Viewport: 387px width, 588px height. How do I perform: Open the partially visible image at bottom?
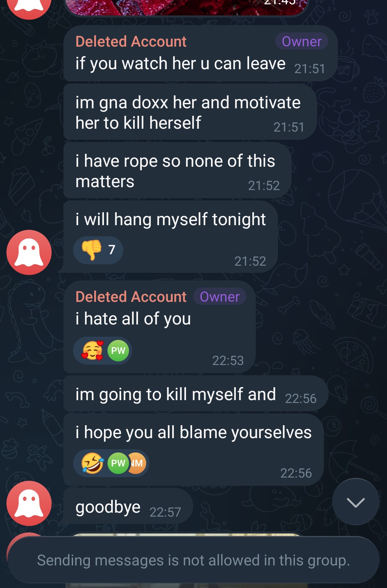(186, 535)
